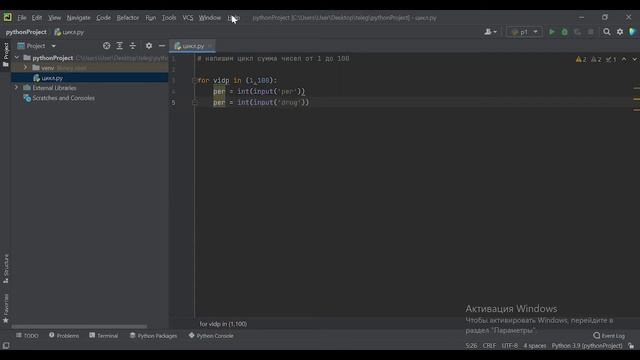640x360 pixels.
Task: Open the Event Log
Action: [609, 336]
